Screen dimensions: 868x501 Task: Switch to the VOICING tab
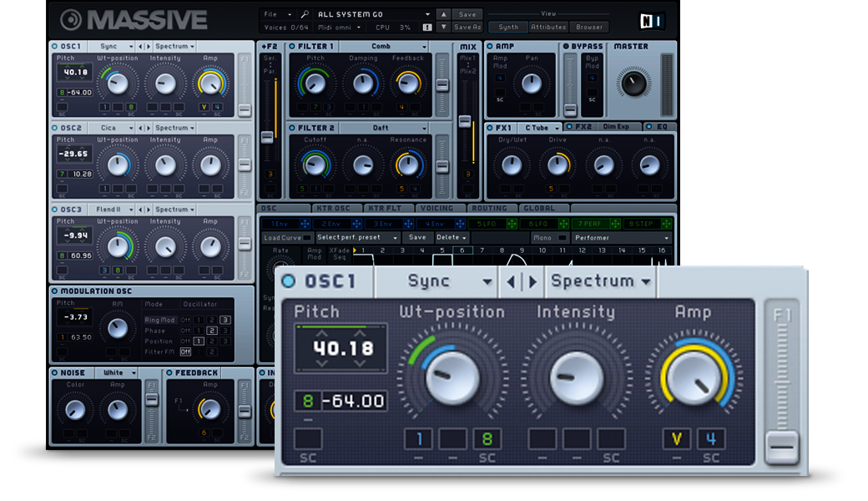(x=440, y=208)
